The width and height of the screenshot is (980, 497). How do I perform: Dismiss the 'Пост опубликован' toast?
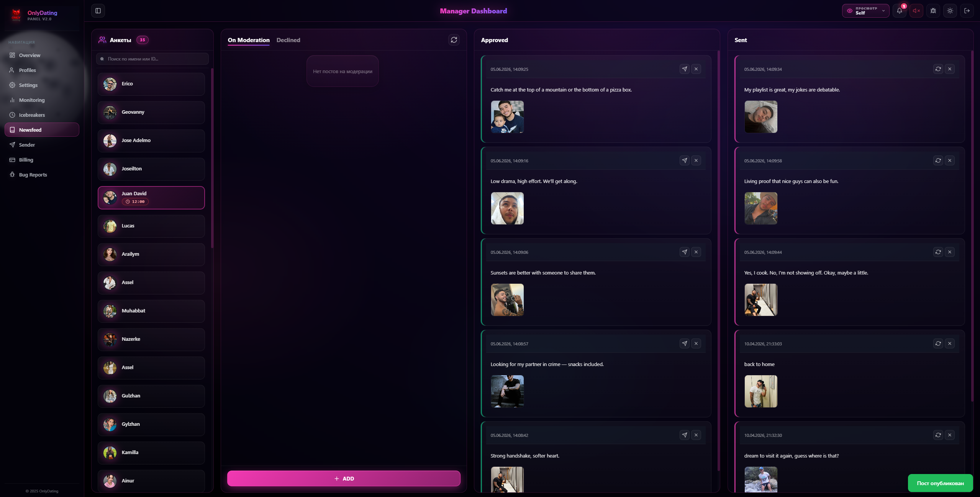point(940,483)
